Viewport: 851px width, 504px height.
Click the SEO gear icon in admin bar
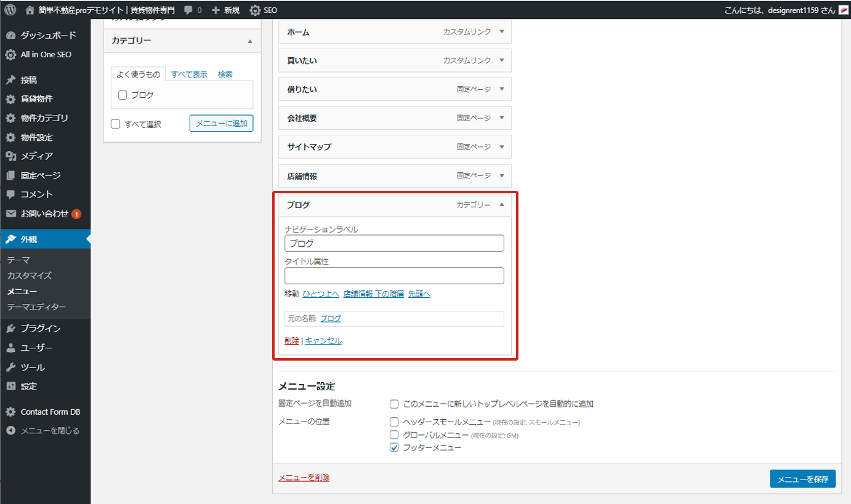[x=255, y=10]
